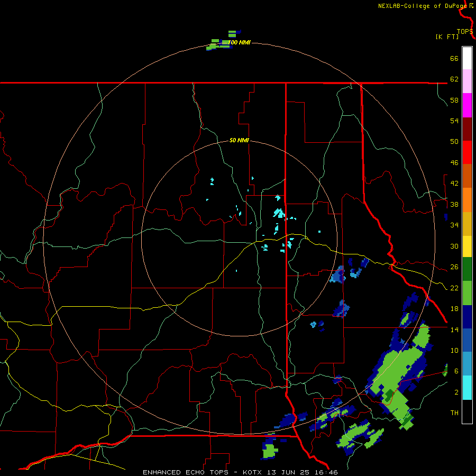Click the legend value "54"
This screenshot has height=476, width=476.
[x=454, y=121]
